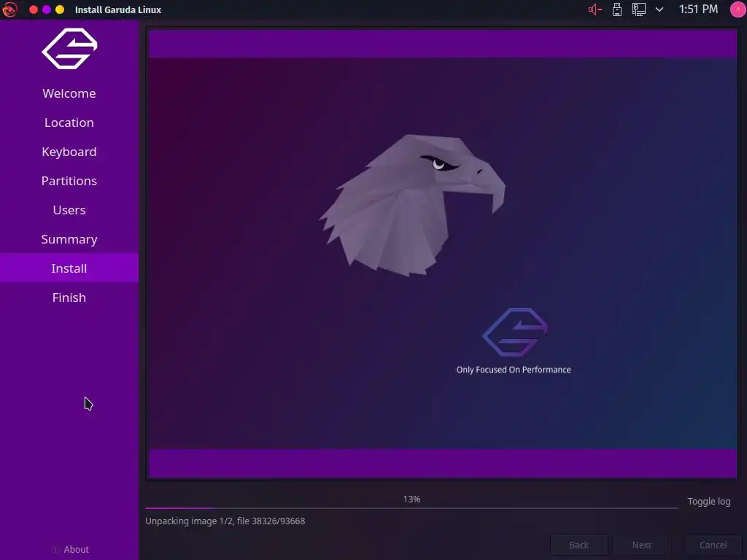Viewport: 747px width, 560px height.
Task: Open the About dialog
Action: click(70, 549)
